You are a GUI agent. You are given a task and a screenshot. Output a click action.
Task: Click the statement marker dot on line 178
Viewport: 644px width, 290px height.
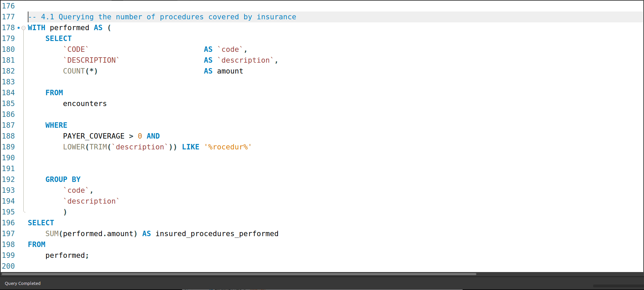point(19,28)
